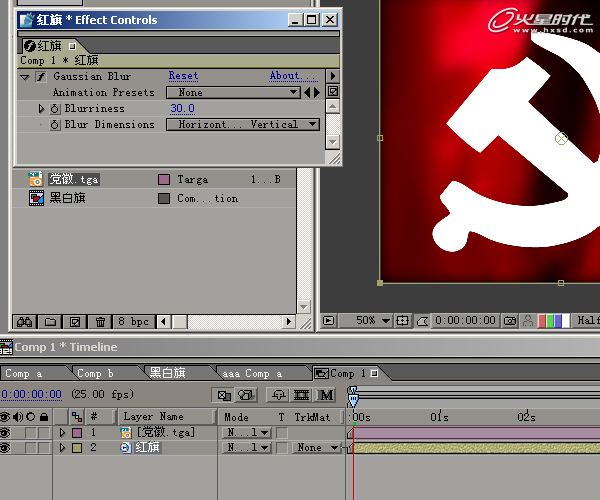Viewport: 600px width, 500px height.
Task: Toggle the view mask shape icon
Action: (422, 321)
